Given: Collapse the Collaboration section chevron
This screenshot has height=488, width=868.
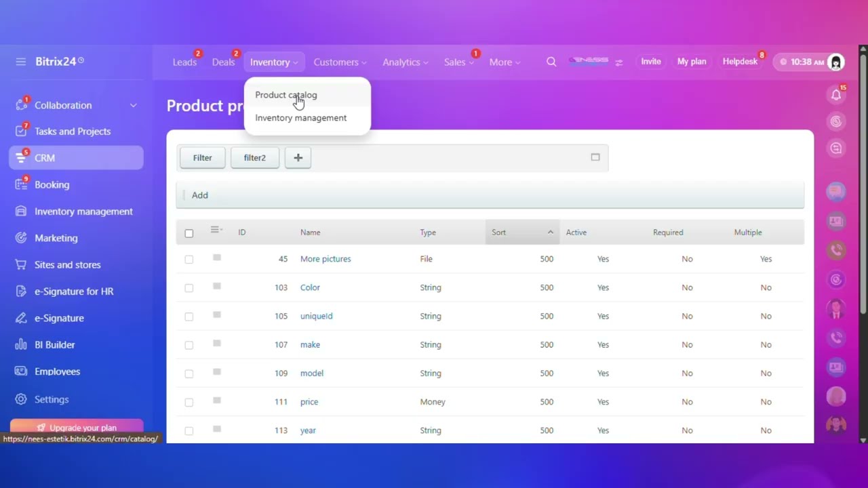Looking at the screenshot, I should point(134,105).
